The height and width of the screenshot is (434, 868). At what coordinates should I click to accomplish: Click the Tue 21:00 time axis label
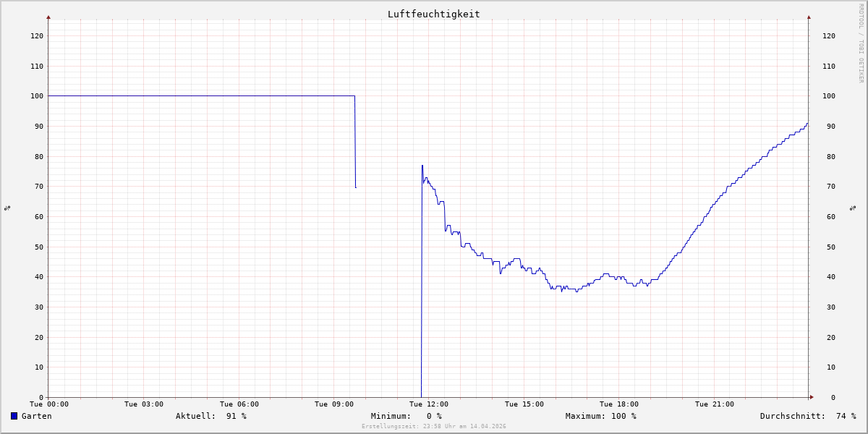tap(714, 404)
